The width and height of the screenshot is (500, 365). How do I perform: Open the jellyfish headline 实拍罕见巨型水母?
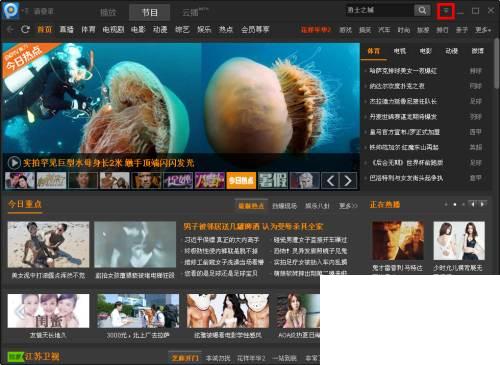click(108, 163)
